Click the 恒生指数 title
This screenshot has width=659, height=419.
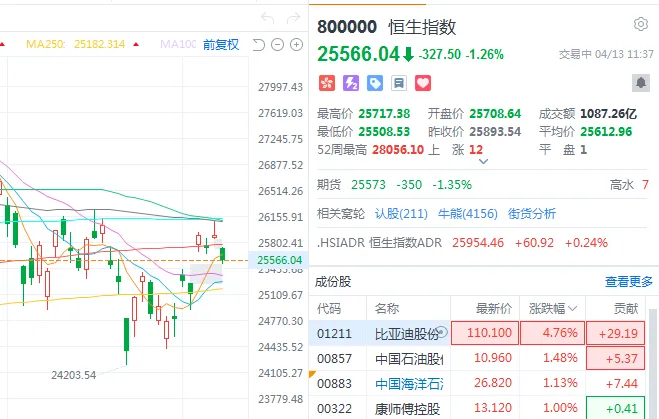coord(422,27)
